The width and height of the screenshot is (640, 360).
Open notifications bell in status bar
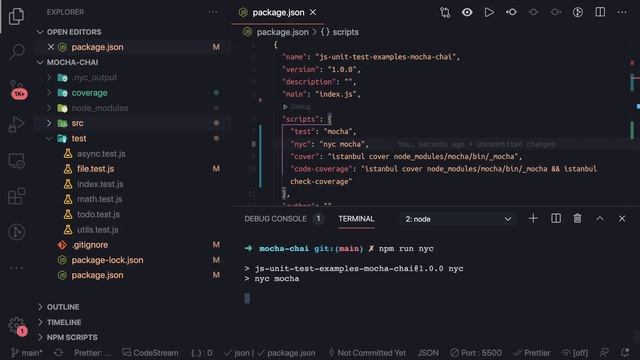click(625, 353)
